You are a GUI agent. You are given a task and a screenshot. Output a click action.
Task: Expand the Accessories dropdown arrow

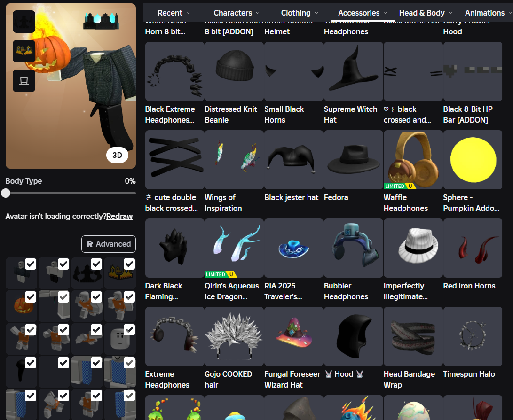coord(385,13)
